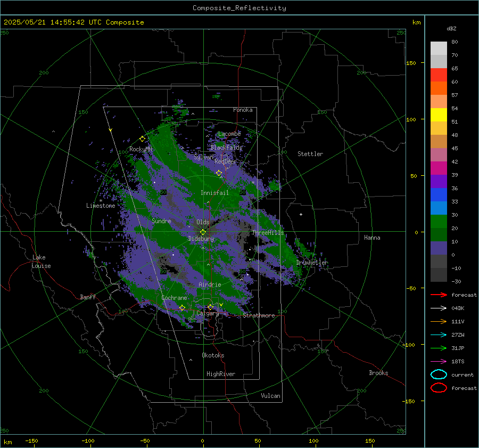The height and width of the screenshot is (448, 479).
Task: Click the white 04DK arrow legend icon
Action: tap(439, 308)
